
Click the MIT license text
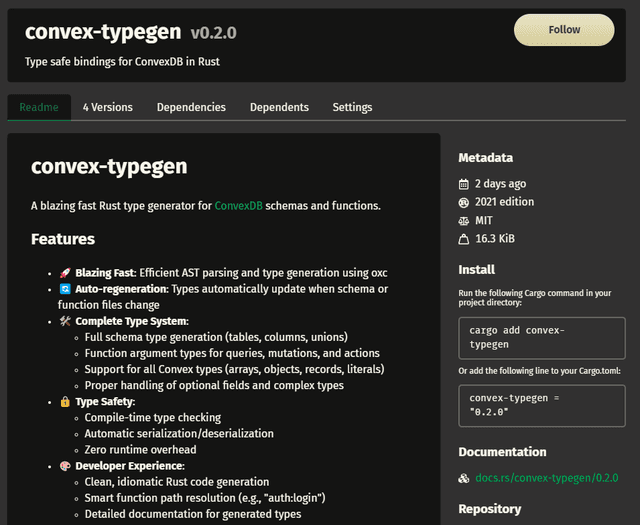(484, 221)
